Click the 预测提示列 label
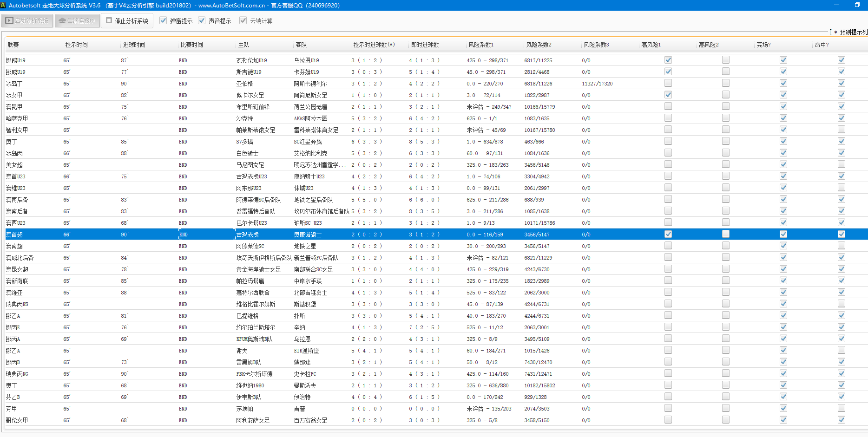Screen dimensions: 868x437 [853, 32]
